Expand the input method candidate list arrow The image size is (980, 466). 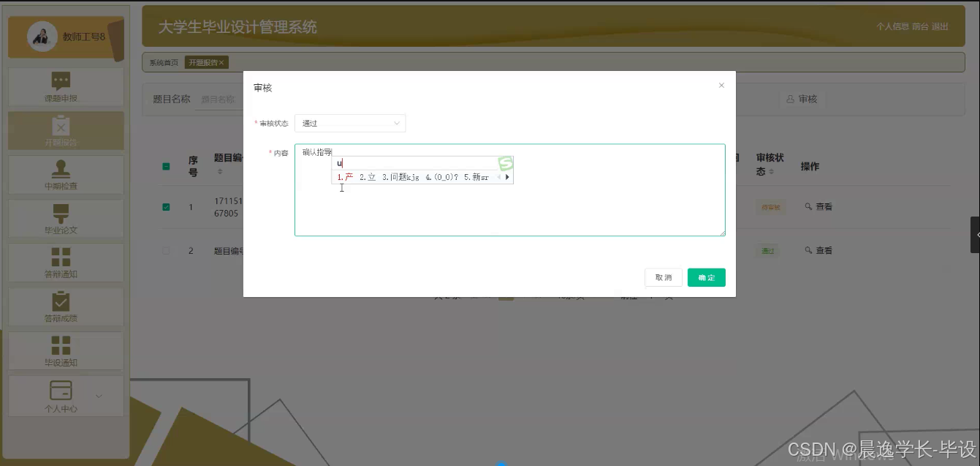(507, 176)
